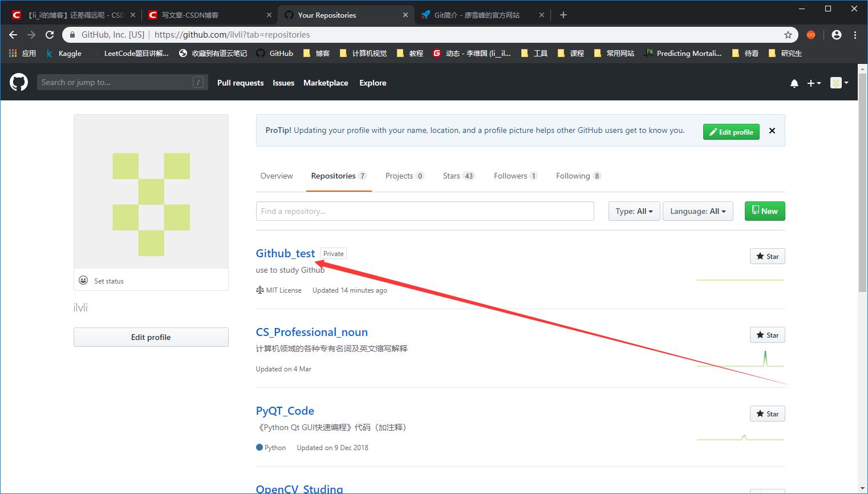
Task: Click the padlock icon in the address bar
Action: point(72,34)
